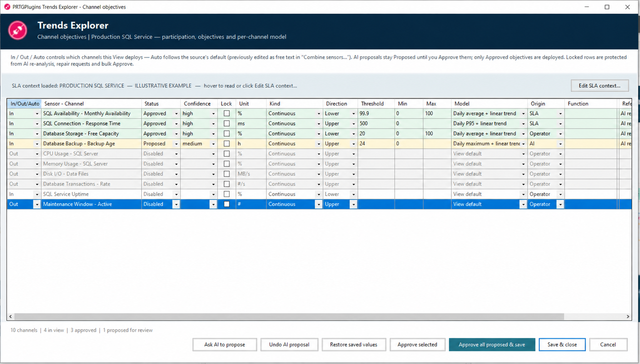Click Undo AI proposal button
Viewport: 640px width, 364px height.
(289, 344)
